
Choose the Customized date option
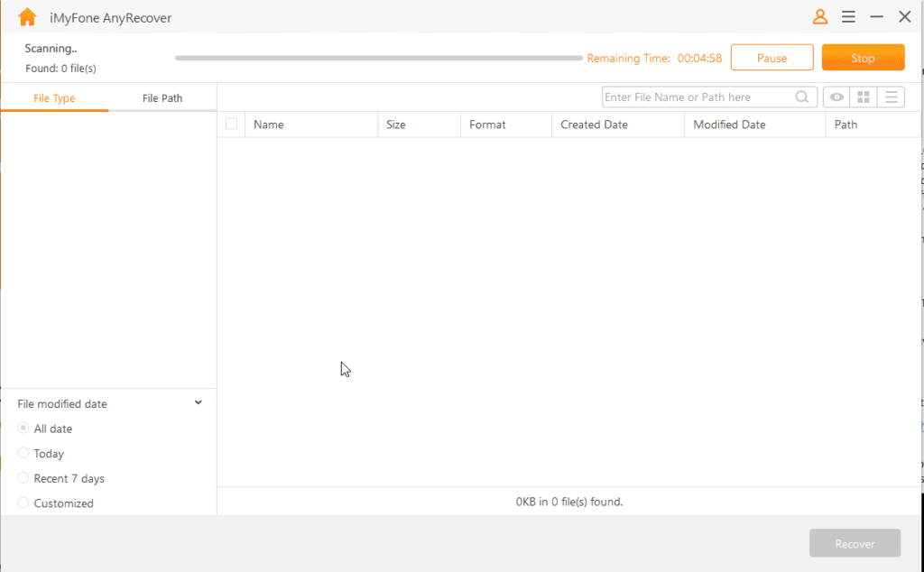23,503
